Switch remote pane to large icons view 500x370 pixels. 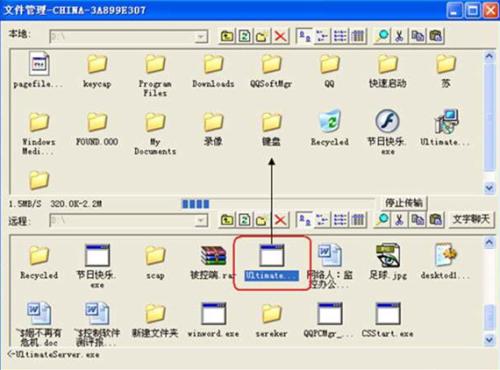point(304,220)
